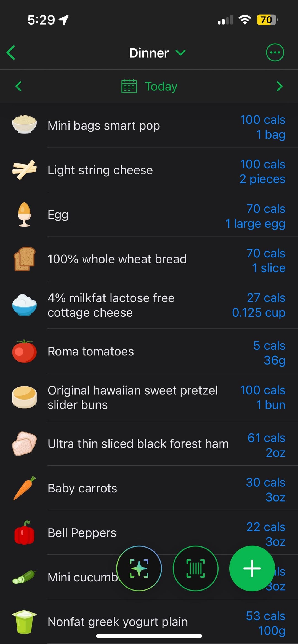Image resolution: width=298 pixels, height=644 pixels.
Task: Advance to the next day
Action: click(279, 86)
